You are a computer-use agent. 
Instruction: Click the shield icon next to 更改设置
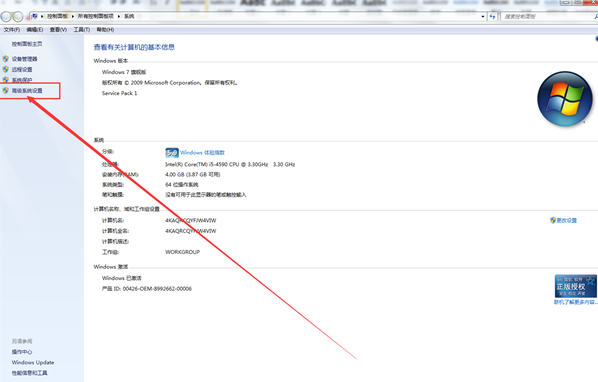coord(553,220)
